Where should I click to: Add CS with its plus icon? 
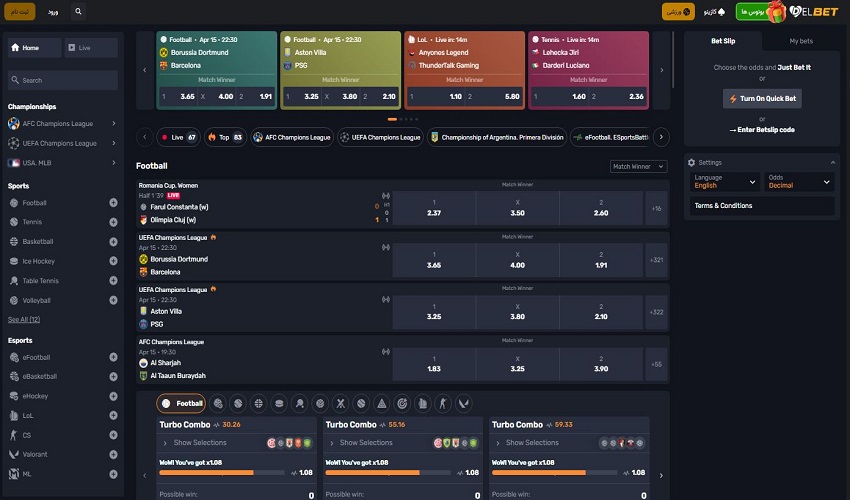(x=113, y=435)
